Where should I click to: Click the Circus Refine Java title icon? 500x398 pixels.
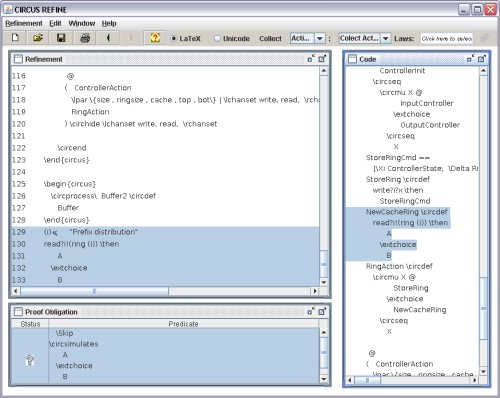pos(8,9)
